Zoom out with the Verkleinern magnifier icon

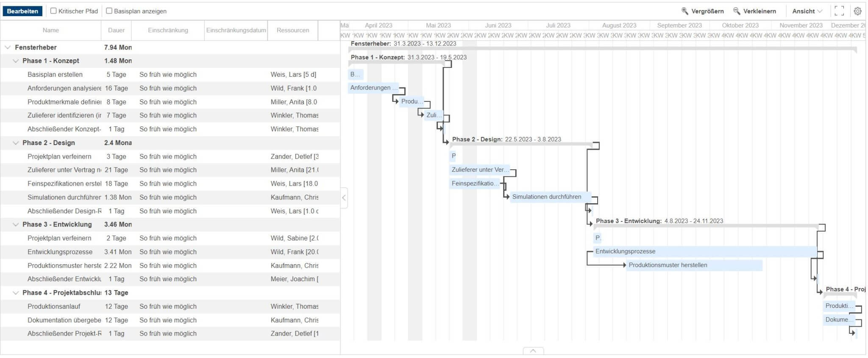coord(737,11)
